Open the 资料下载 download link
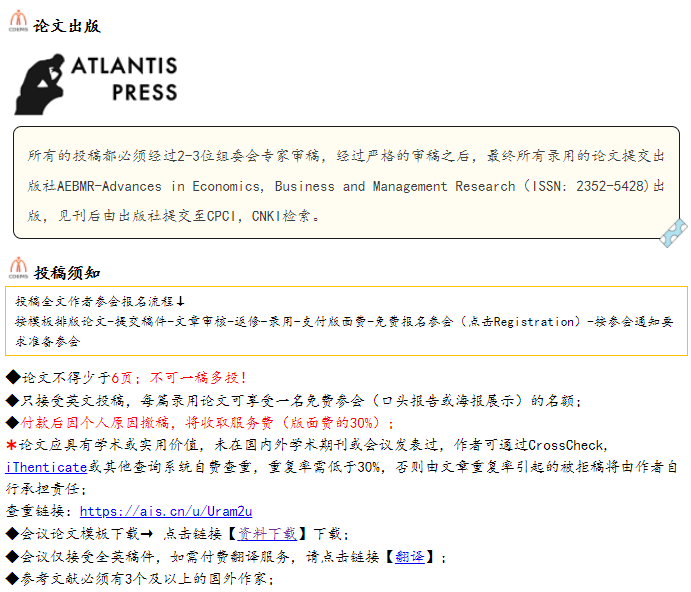The width and height of the screenshot is (691, 592). coord(267,534)
